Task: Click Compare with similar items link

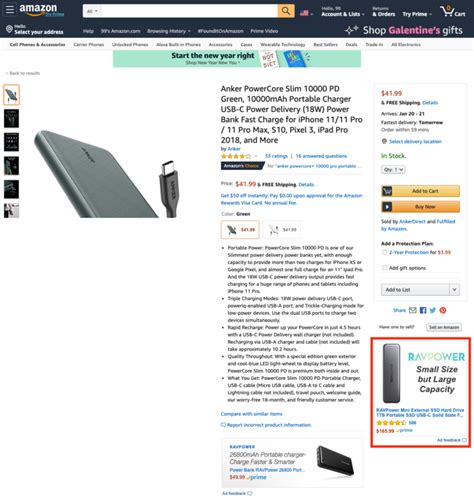Action: [x=251, y=414]
